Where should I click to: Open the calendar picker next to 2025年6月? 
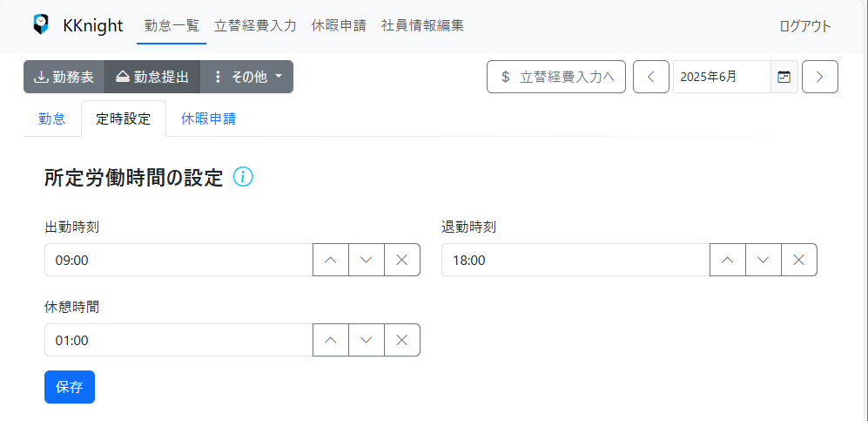(784, 77)
